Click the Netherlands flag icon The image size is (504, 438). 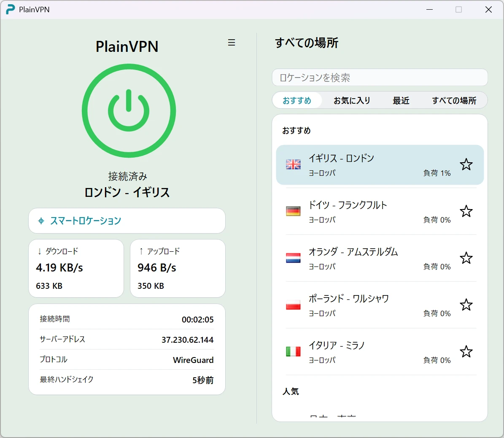293,258
